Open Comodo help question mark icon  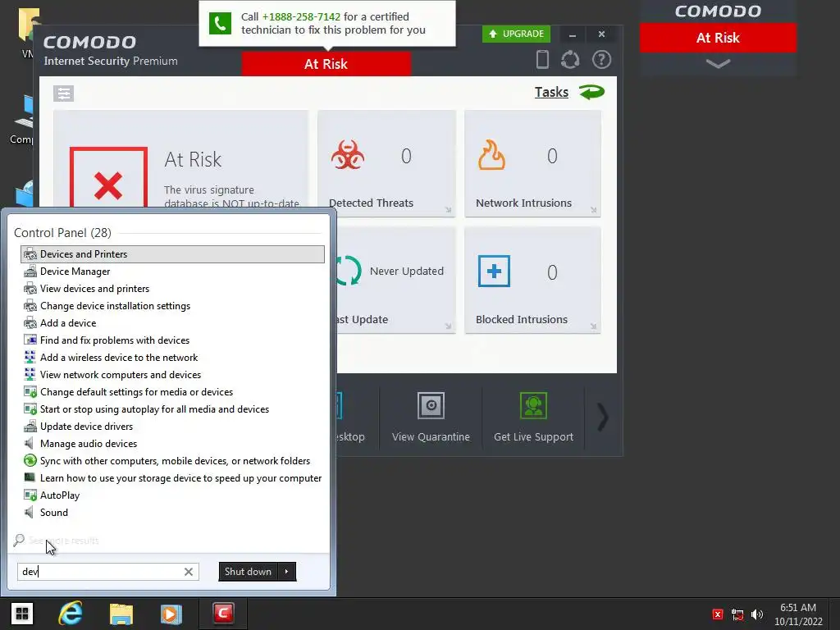coord(601,59)
